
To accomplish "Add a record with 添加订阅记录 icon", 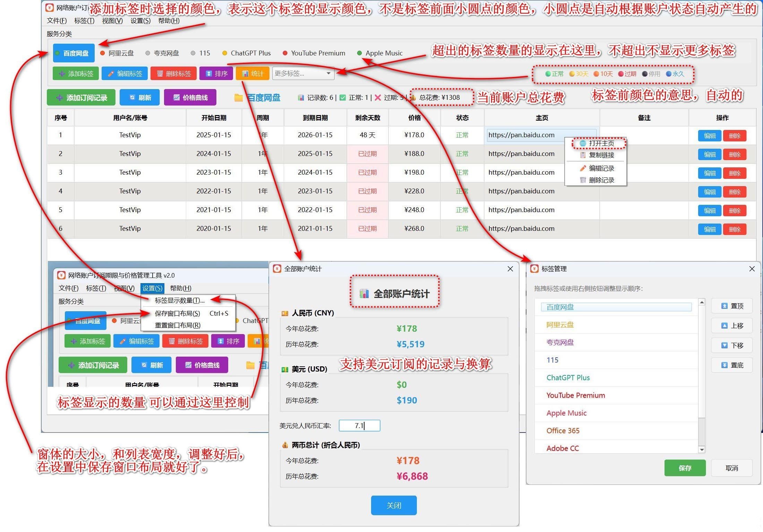I will click(81, 97).
